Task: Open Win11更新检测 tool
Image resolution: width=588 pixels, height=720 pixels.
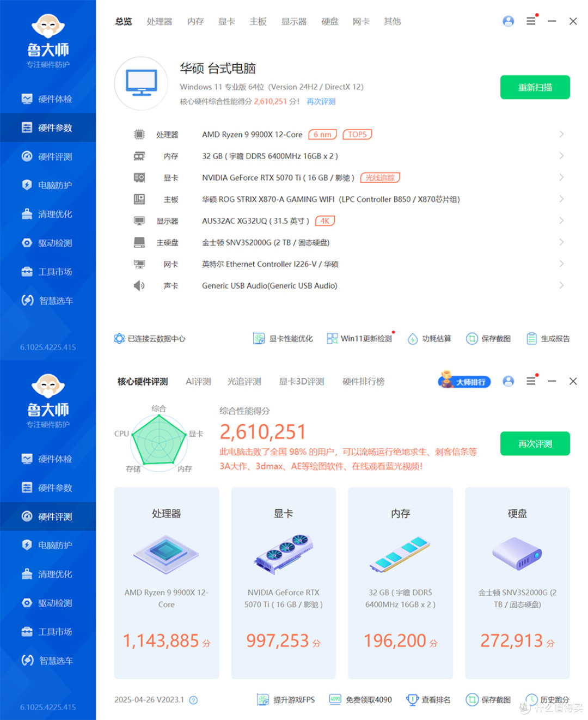Action: click(359, 339)
